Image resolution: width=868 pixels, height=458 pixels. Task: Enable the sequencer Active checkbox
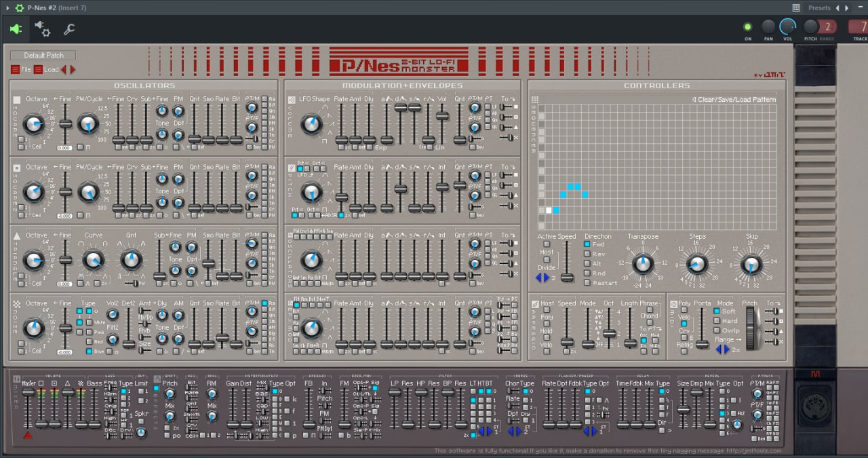[547, 244]
